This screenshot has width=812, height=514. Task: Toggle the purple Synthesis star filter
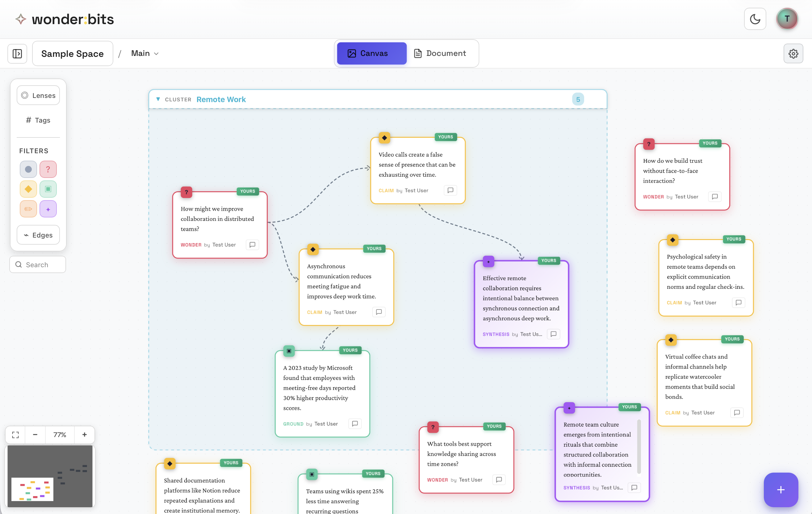[48, 209]
